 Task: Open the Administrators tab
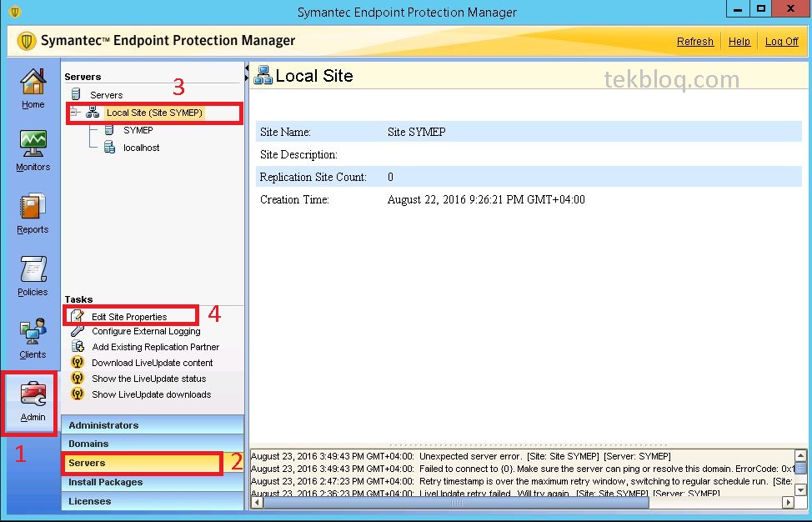pos(153,425)
